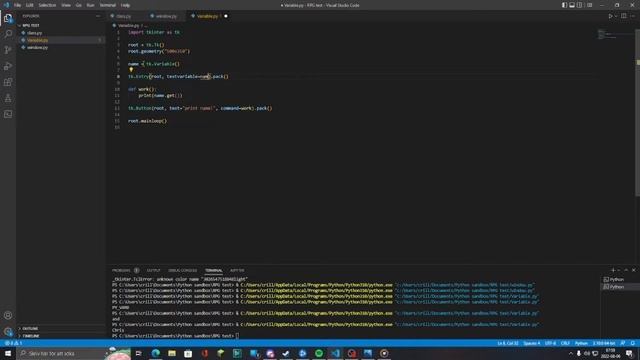Open the Explorer view in the activity bar
The image size is (640, 360).
click(x=8, y=18)
